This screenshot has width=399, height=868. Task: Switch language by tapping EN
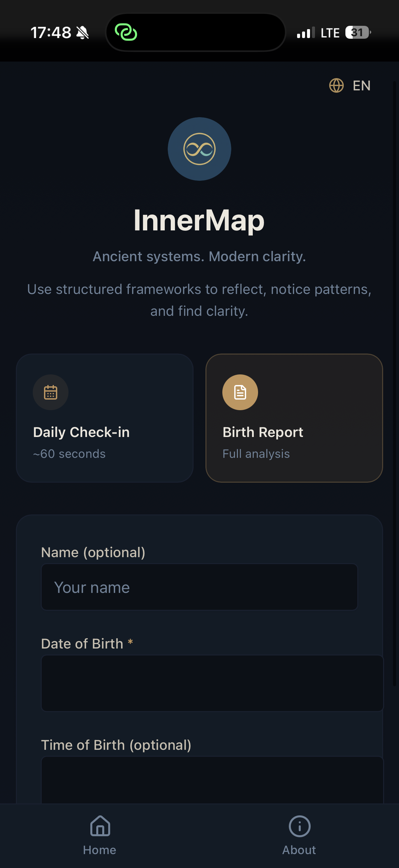tap(361, 86)
